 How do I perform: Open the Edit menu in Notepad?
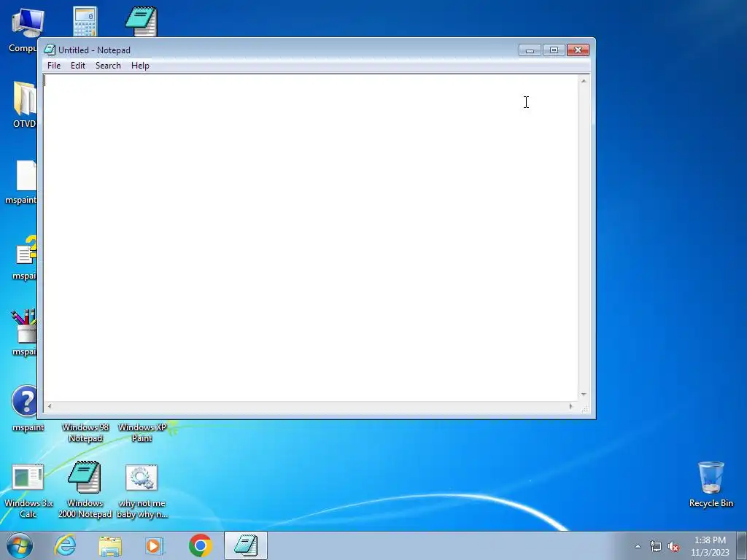click(x=77, y=65)
